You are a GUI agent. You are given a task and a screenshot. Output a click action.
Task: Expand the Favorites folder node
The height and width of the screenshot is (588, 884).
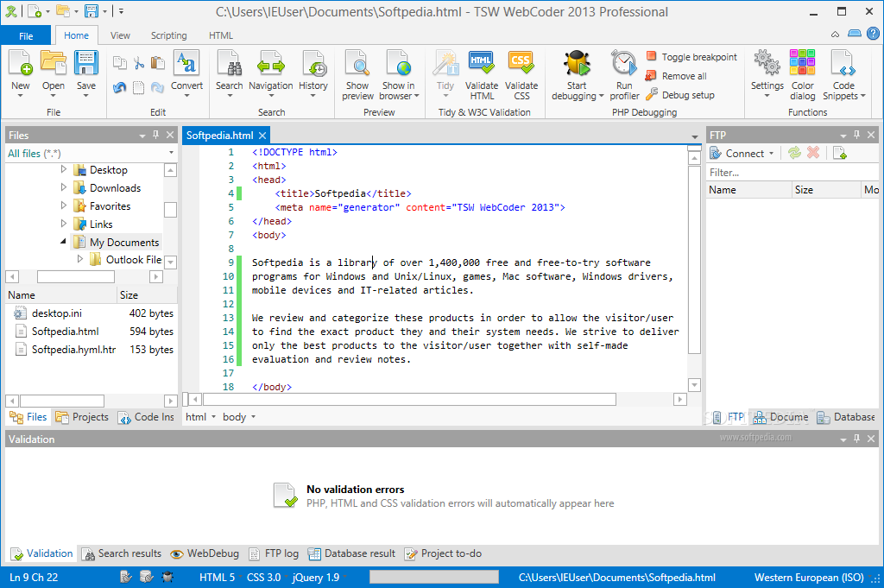tap(63, 205)
